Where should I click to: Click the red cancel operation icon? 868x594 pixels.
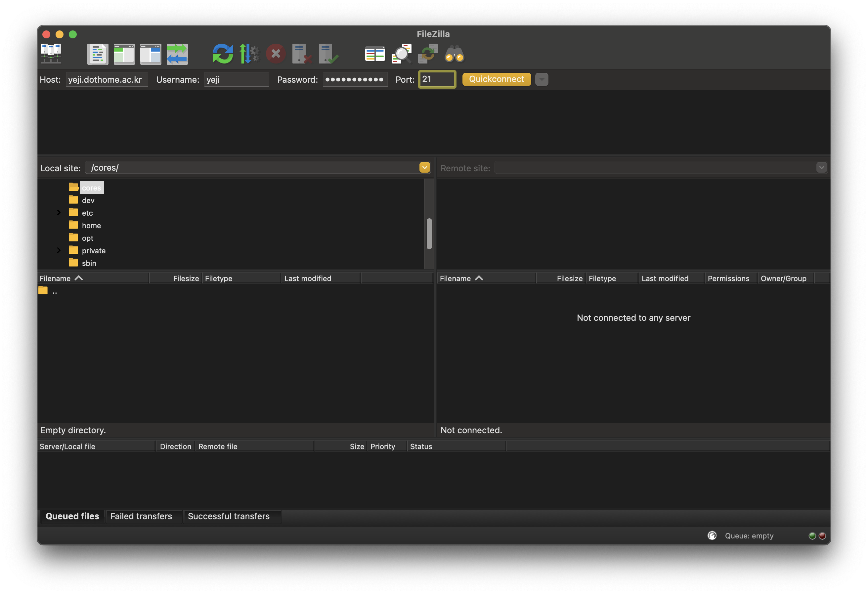point(276,54)
